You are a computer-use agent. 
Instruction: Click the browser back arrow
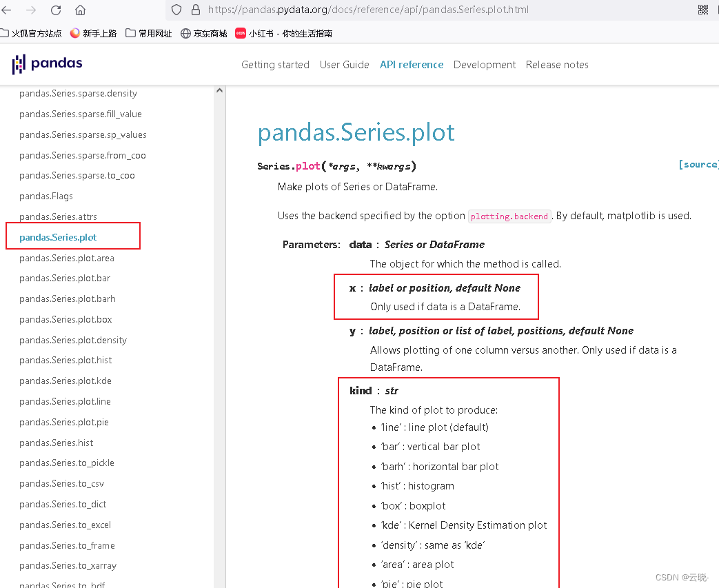click(6, 10)
